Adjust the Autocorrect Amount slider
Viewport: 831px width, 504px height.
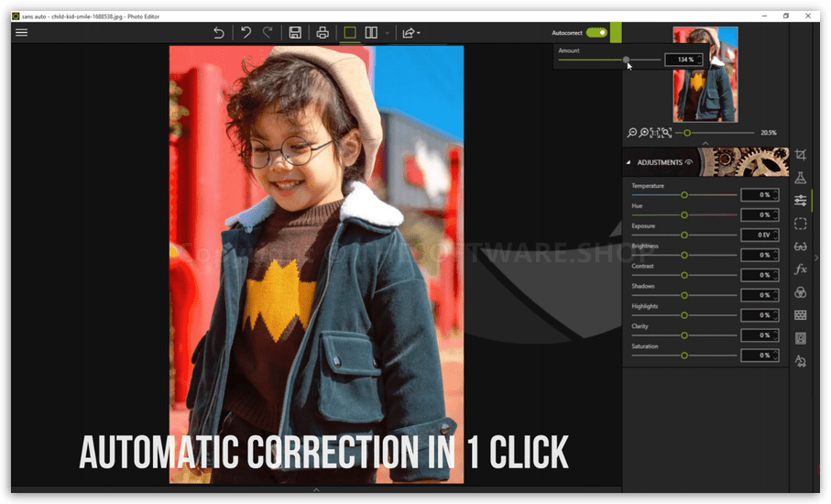click(x=627, y=60)
